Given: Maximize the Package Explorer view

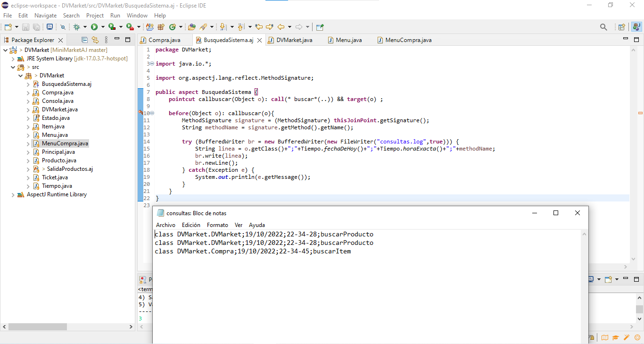Looking at the screenshot, I should pyautogui.click(x=128, y=40).
